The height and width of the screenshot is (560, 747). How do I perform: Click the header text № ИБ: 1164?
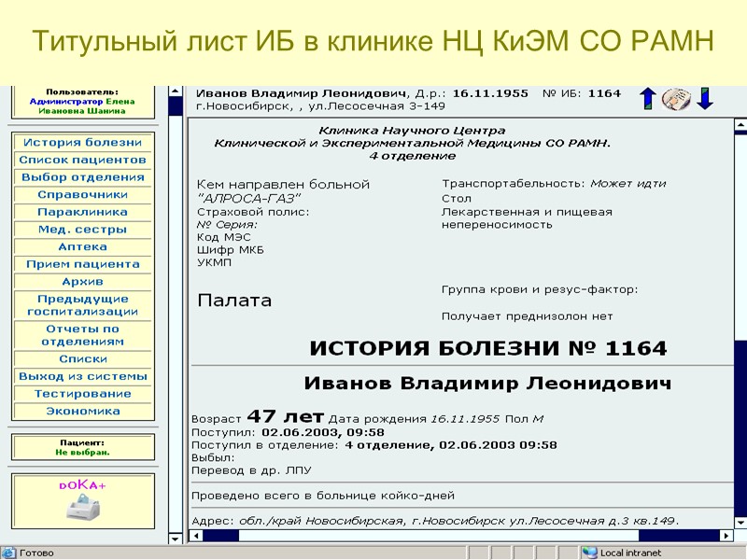click(x=582, y=93)
